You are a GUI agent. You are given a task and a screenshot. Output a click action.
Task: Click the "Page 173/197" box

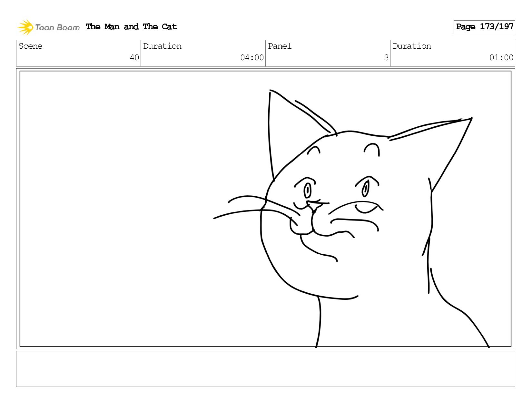point(484,27)
